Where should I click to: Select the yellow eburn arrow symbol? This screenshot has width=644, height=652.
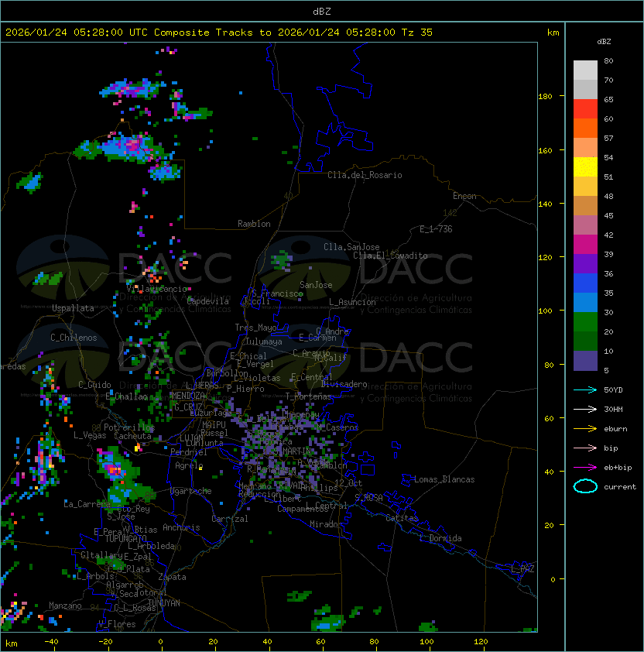(x=585, y=429)
